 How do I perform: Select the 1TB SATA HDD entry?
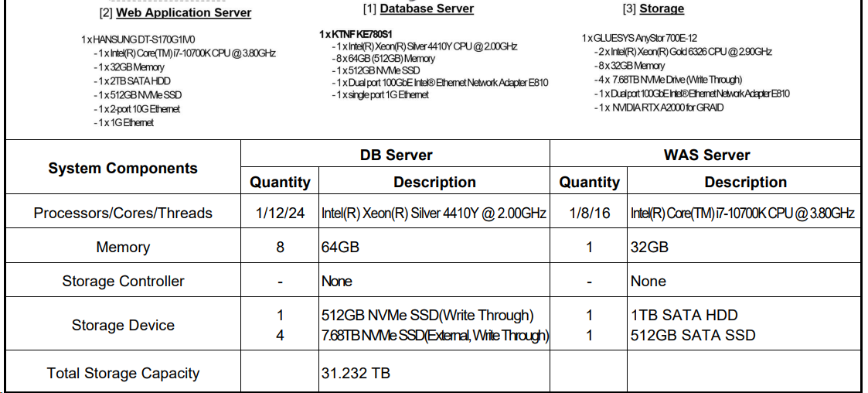[684, 316]
